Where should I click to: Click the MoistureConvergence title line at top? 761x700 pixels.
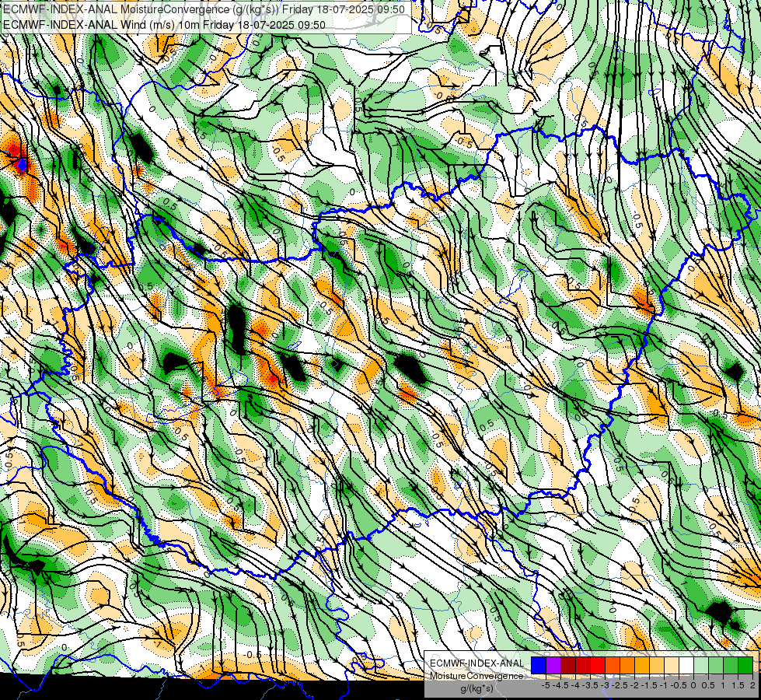pyautogui.click(x=204, y=9)
